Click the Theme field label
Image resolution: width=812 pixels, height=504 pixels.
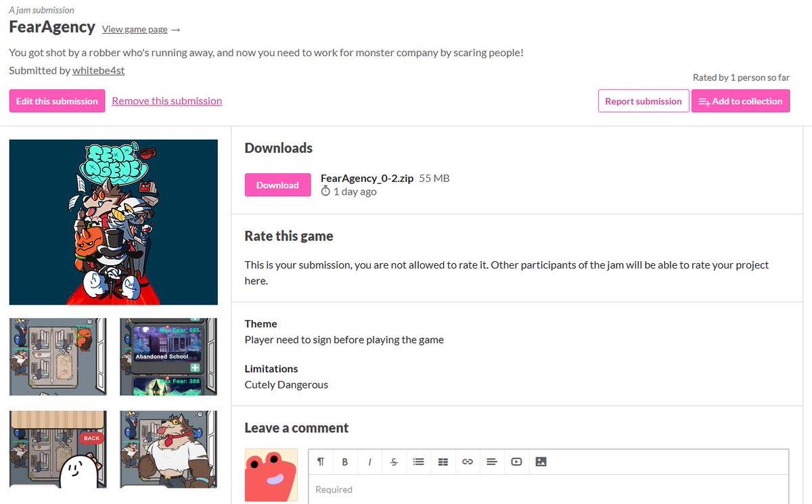coord(261,323)
